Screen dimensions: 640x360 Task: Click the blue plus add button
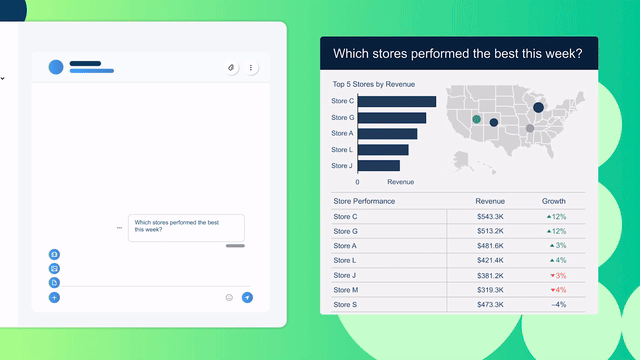[x=54, y=298]
